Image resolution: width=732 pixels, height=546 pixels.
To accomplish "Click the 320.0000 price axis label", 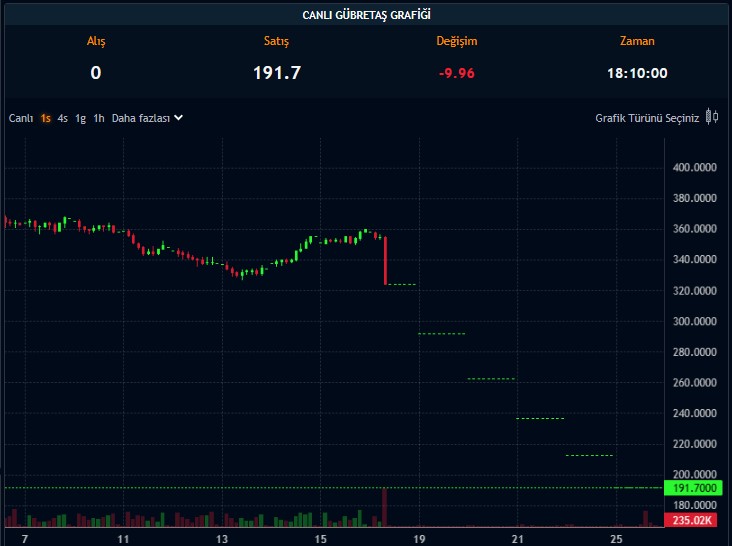I will pyautogui.click(x=695, y=291).
